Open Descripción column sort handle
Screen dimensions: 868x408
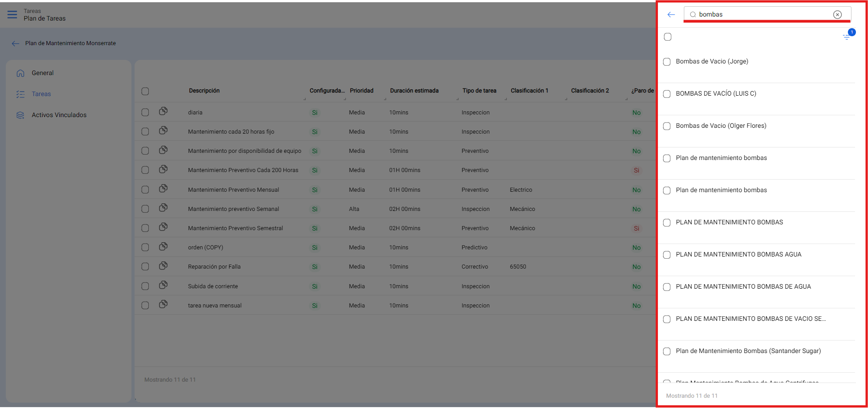click(304, 99)
